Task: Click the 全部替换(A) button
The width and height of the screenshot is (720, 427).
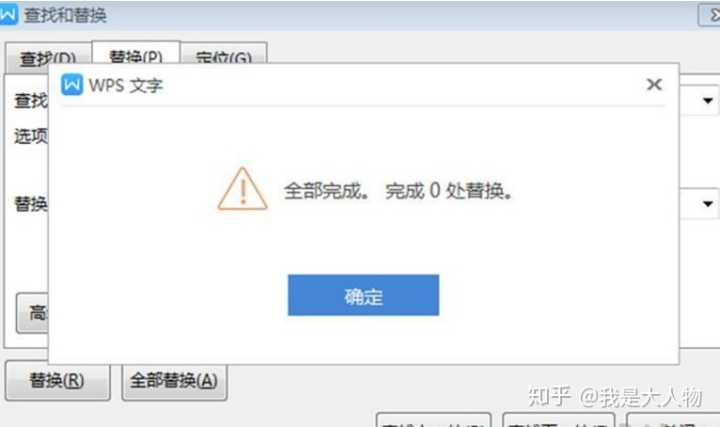Action: point(174,381)
